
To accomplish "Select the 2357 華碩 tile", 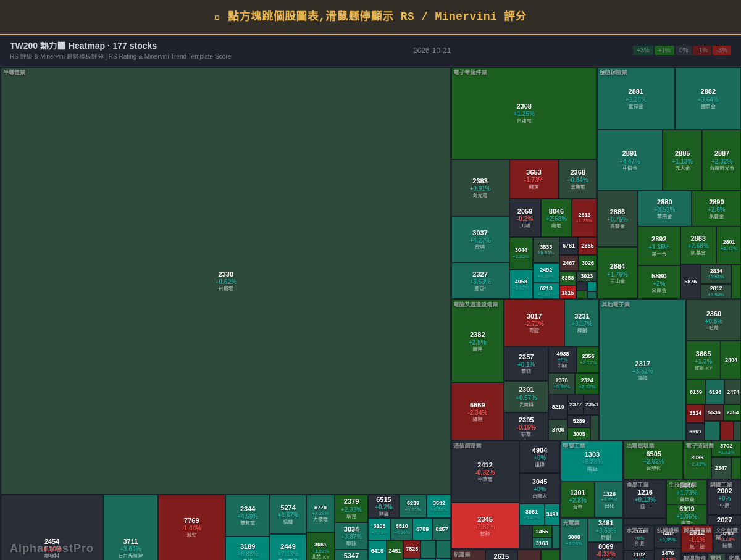I will coord(526,364).
